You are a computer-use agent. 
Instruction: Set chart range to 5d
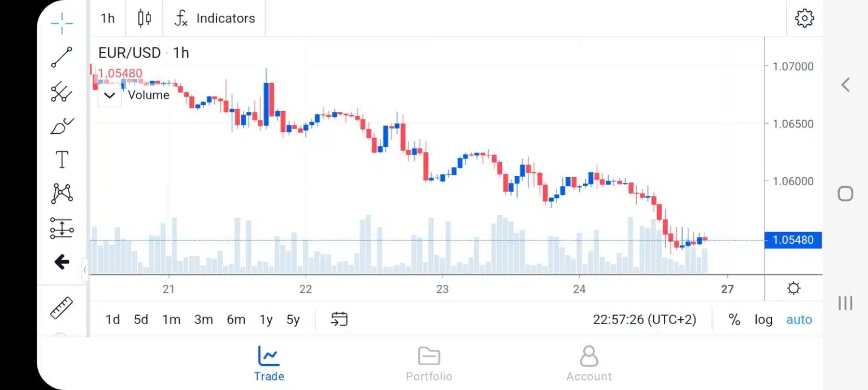pos(141,319)
